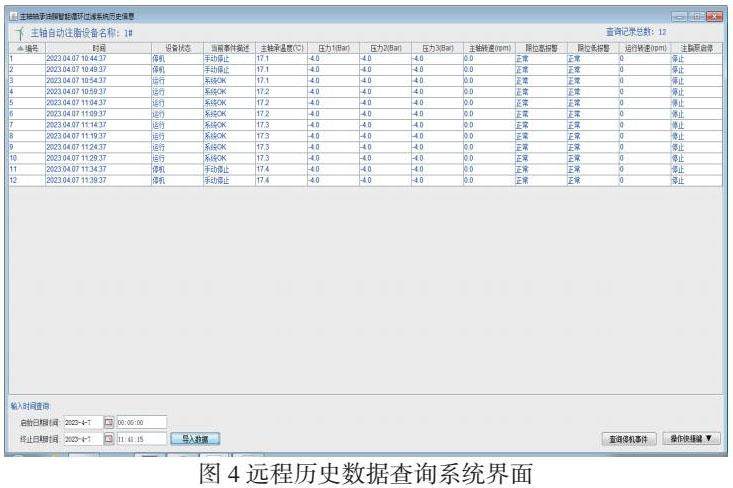Image resolution: width=733 pixels, height=488 pixels.
Task: Click the app icon in the title bar
Action: pyautogui.click(x=13, y=16)
